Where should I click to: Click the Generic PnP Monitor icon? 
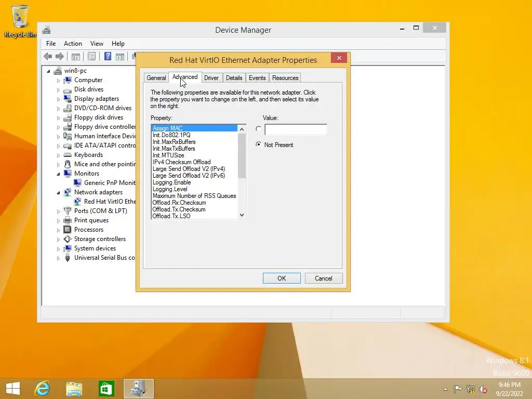(x=77, y=183)
